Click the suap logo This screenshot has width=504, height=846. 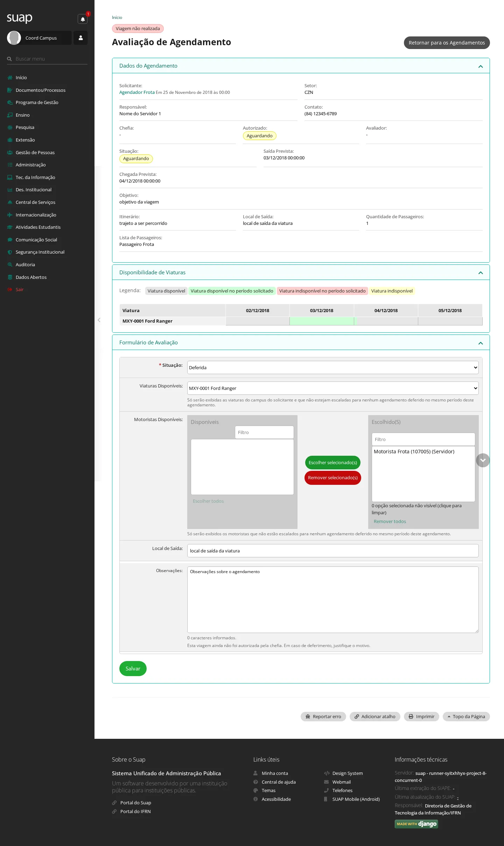pyautogui.click(x=20, y=18)
